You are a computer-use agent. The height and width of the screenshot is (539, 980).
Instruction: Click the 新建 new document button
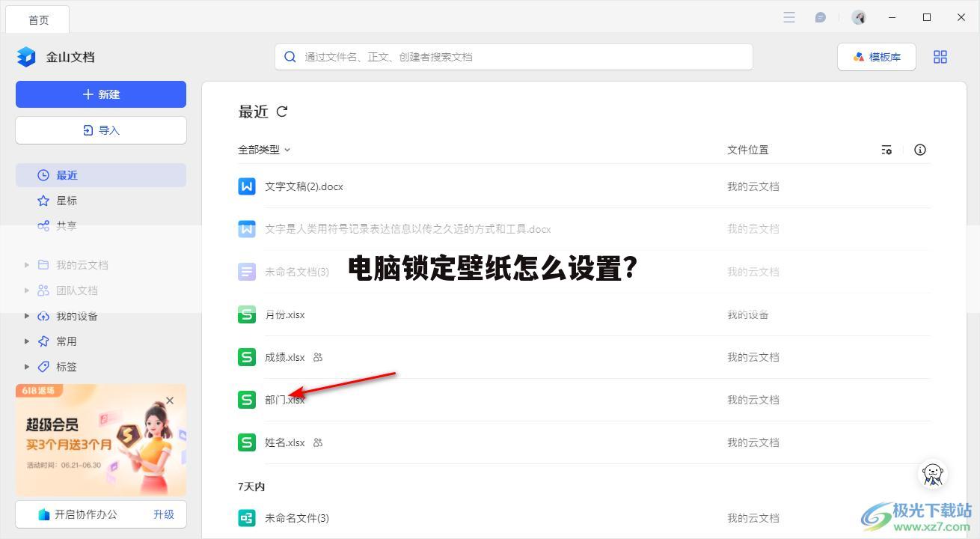tap(101, 94)
